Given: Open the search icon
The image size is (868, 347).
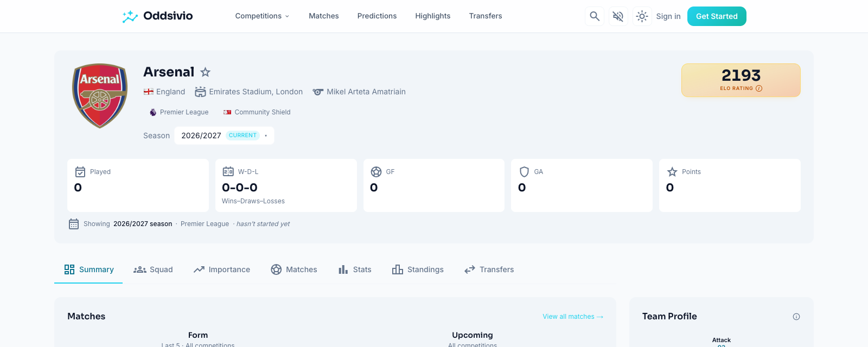Looking at the screenshot, I should tap(595, 16).
